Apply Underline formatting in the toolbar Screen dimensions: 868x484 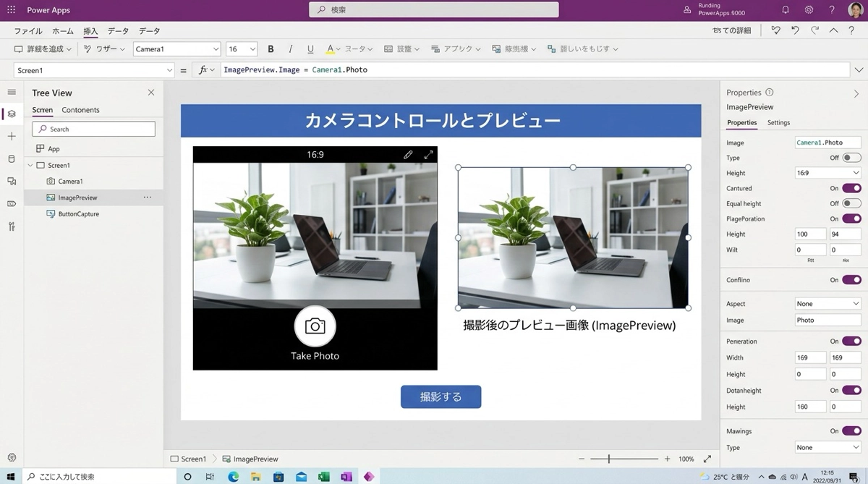click(x=310, y=48)
